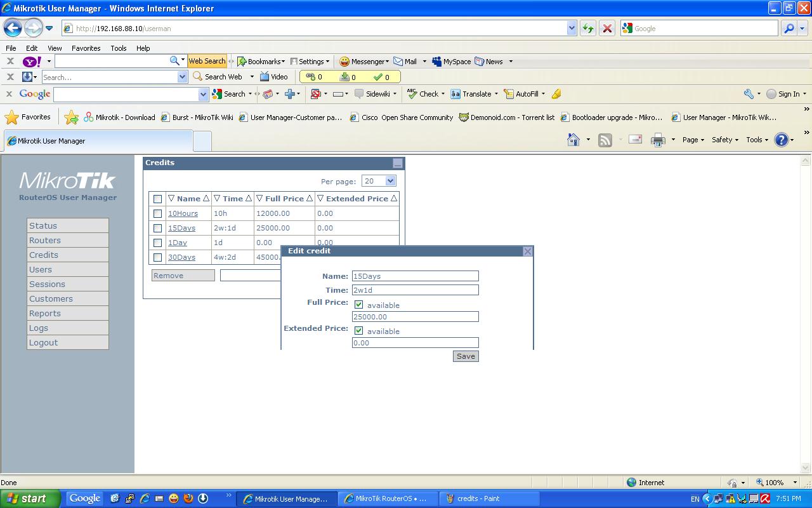Open the 30Days credit link
The height and width of the screenshot is (508, 812).
181,257
